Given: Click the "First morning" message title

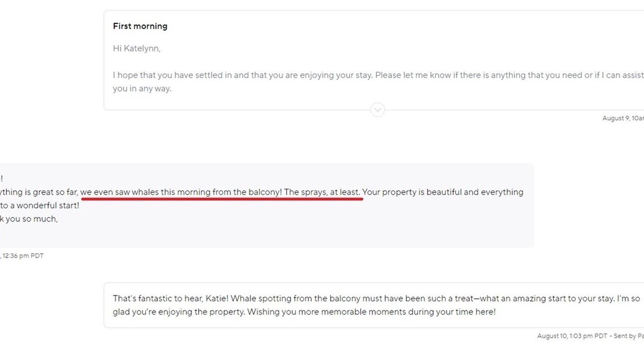Looking at the screenshot, I should point(140,26).
